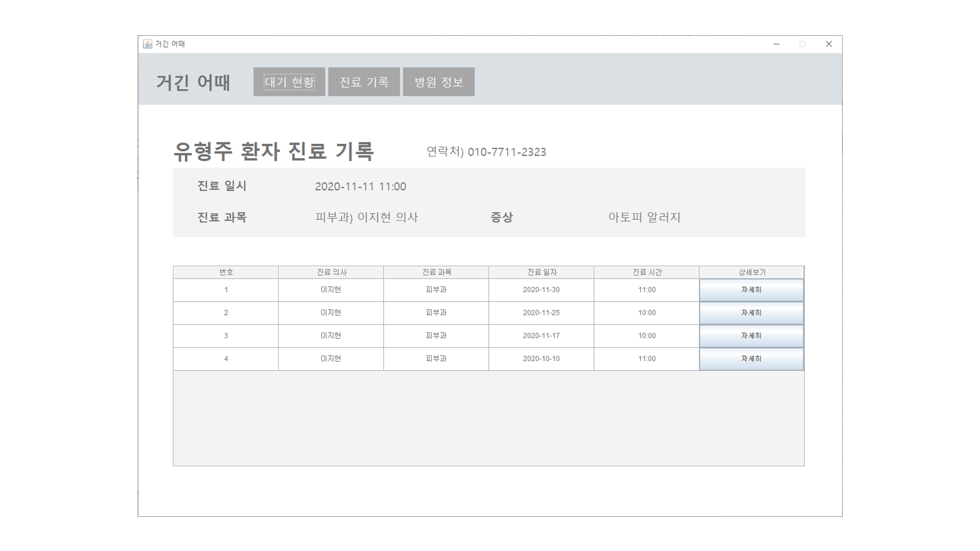Switch to the 진료 기록 tab
The image size is (980, 551).
pyautogui.click(x=364, y=82)
